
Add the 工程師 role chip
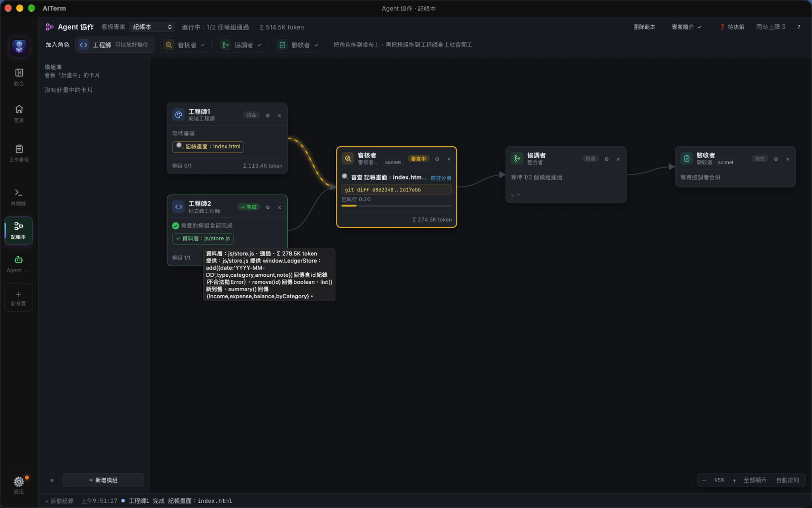coord(115,45)
